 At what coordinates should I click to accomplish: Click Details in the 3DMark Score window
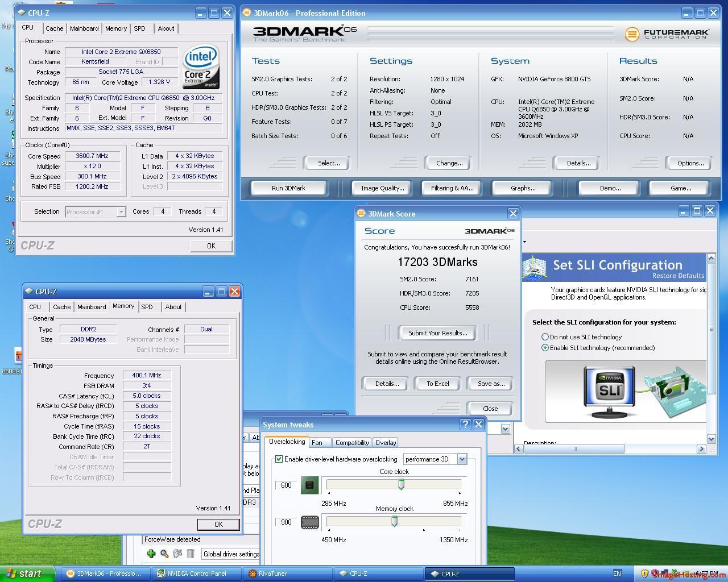pyautogui.click(x=387, y=384)
